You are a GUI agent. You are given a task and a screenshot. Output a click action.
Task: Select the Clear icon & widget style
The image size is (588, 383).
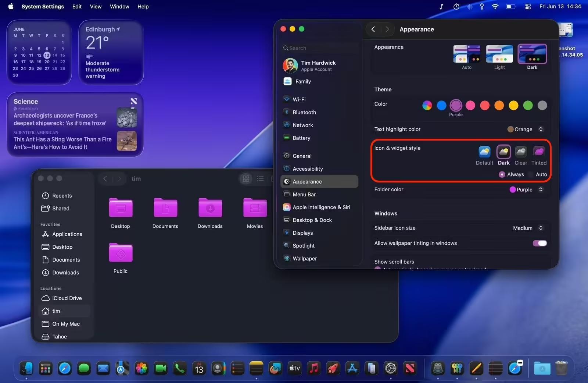[520, 152]
